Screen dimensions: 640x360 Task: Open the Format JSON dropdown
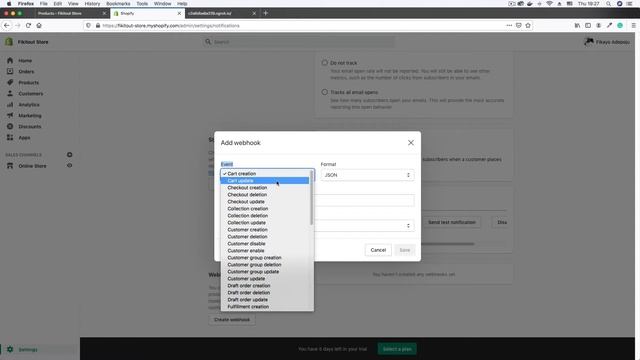(x=367, y=175)
